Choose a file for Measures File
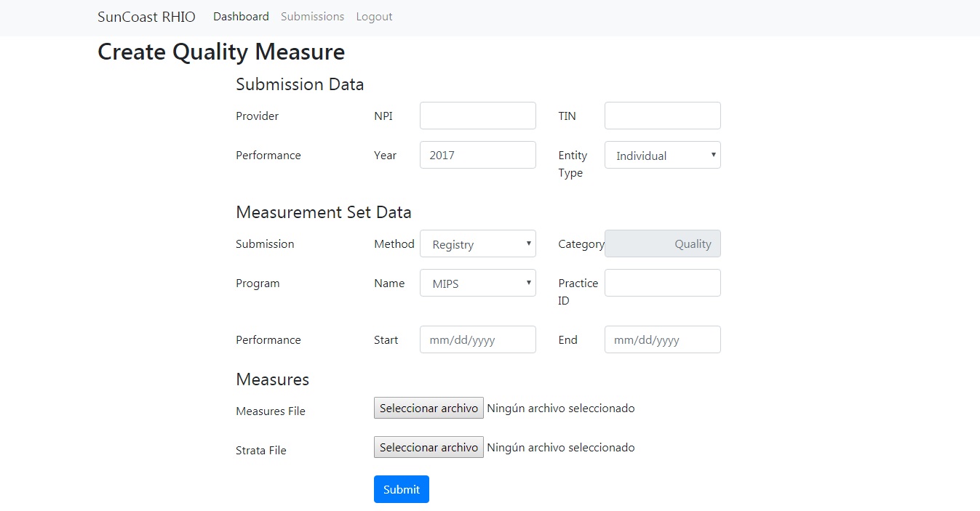Screen dimensions: 980x511 (429, 408)
